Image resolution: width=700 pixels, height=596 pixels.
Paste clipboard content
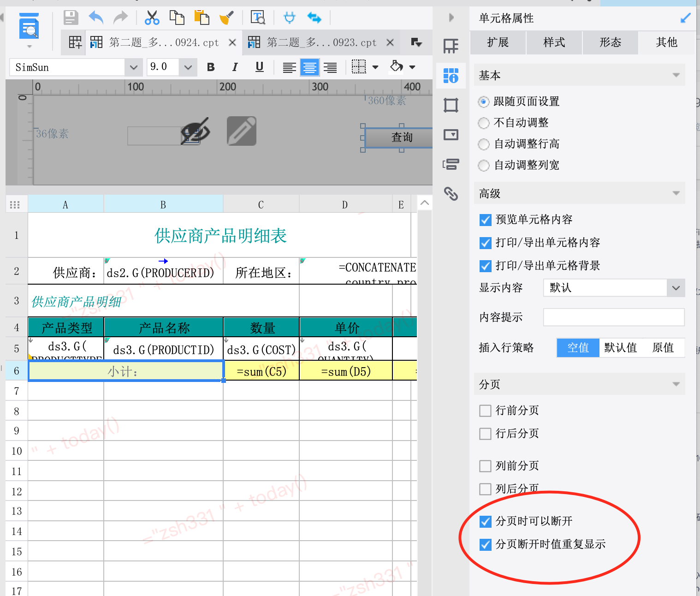tap(202, 18)
